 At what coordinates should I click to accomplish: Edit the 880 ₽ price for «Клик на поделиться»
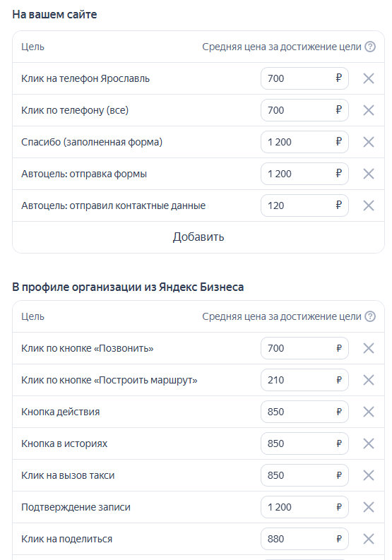coord(304,539)
